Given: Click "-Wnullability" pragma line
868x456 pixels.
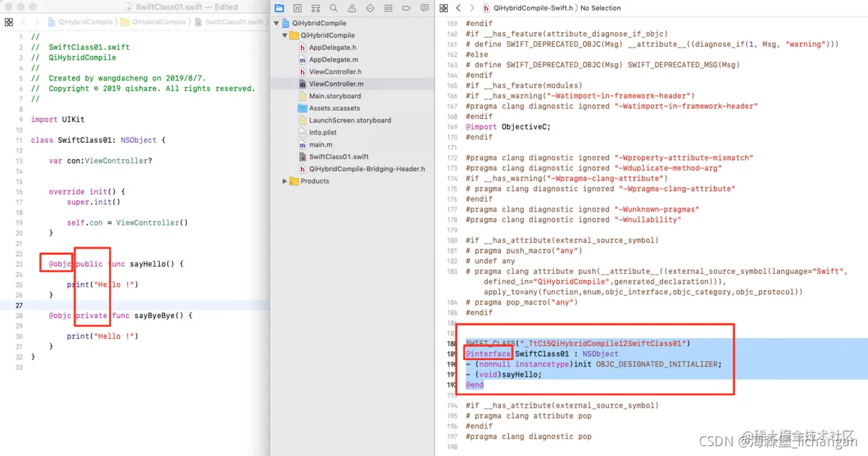Looking at the screenshot, I should coord(573,220).
